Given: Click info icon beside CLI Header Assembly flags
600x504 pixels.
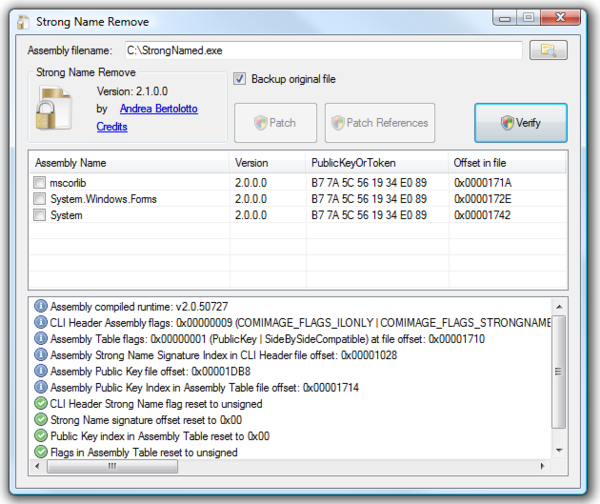Looking at the screenshot, I should [41, 322].
